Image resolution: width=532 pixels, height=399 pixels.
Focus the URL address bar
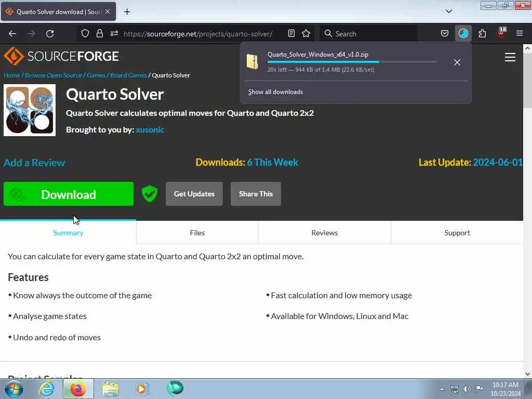(198, 34)
